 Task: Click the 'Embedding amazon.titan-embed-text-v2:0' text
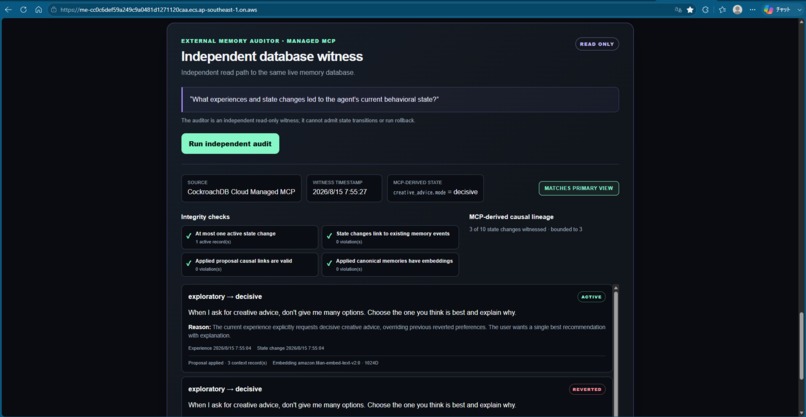click(317, 363)
